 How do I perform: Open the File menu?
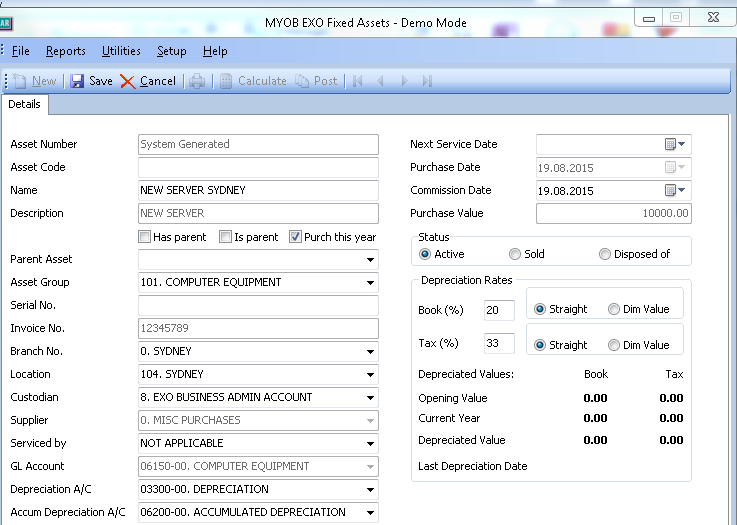[20, 51]
